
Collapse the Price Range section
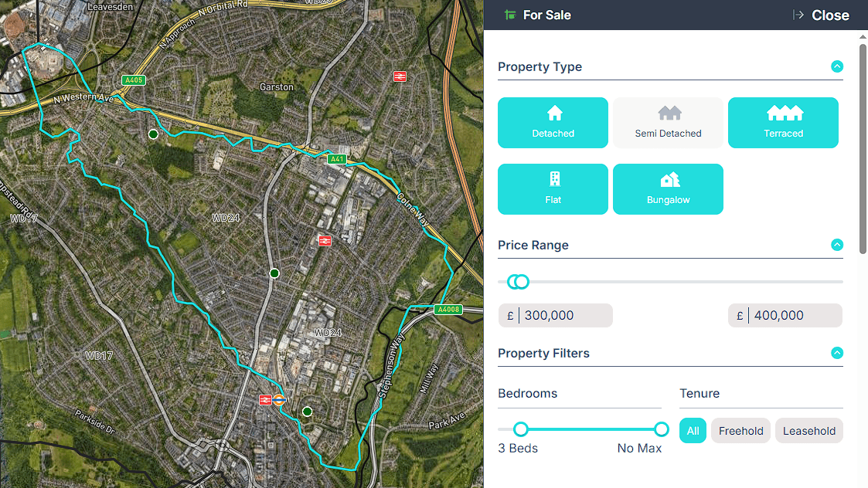click(x=837, y=245)
